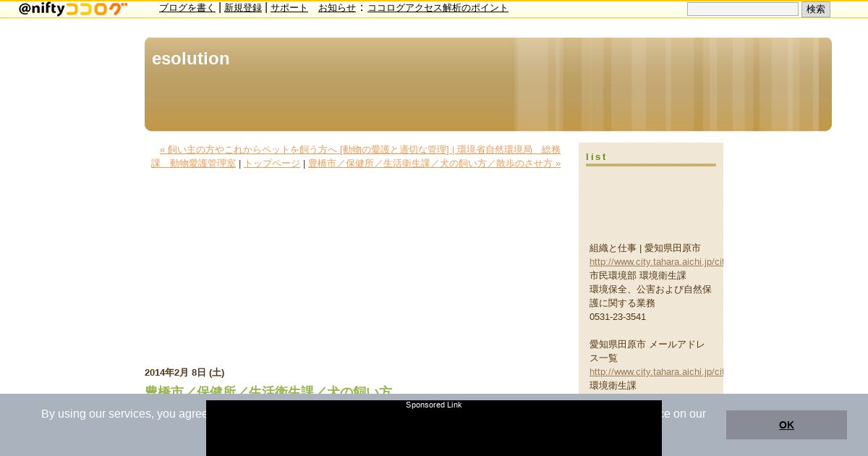868x456 pixels.
Task: Click the 検索 search button
Action: 816,9
